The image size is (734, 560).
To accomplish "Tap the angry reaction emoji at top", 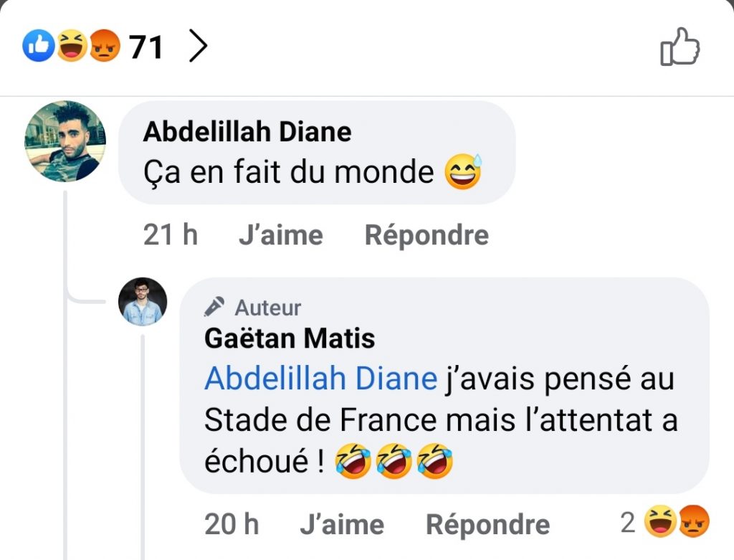I will (105, 48).
